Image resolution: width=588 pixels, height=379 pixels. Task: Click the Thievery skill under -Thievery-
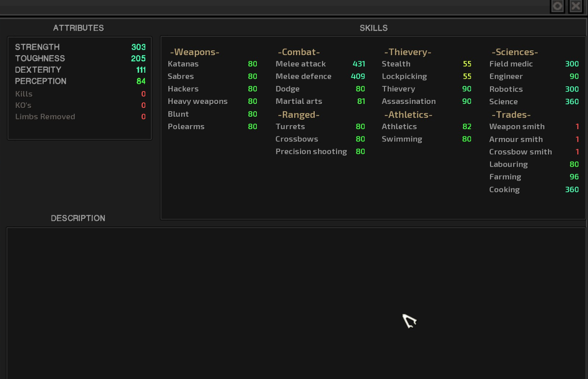pos(426,89)
